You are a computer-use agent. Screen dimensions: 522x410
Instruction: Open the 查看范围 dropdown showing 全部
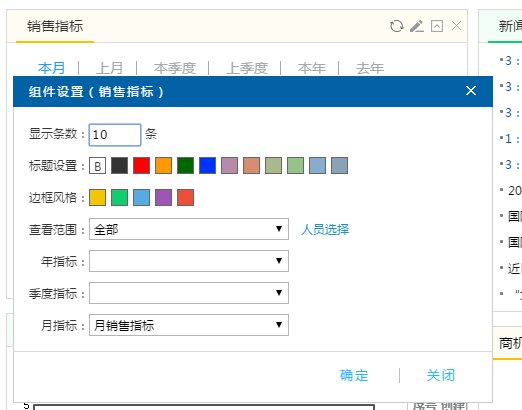coord(189,229)
